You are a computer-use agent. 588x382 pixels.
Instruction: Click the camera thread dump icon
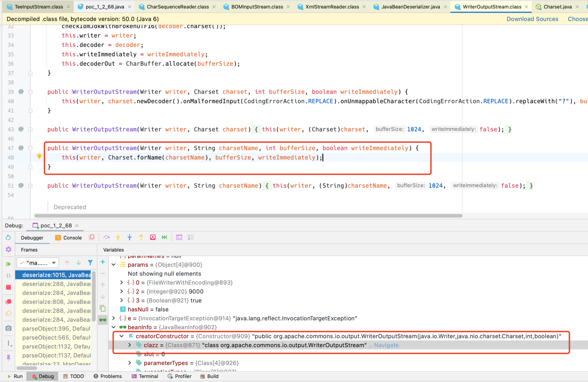8,328
